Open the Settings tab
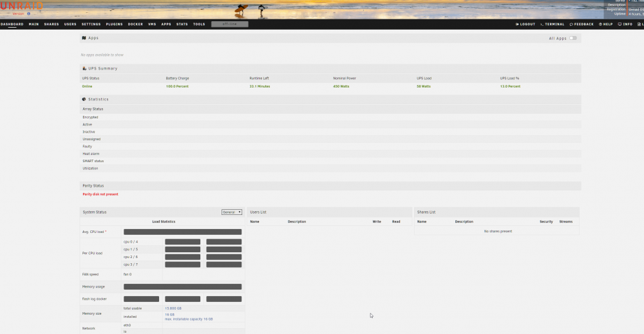The width and height of the screenshot is (644, 334). pyautogui.click(x=91, y=24)
